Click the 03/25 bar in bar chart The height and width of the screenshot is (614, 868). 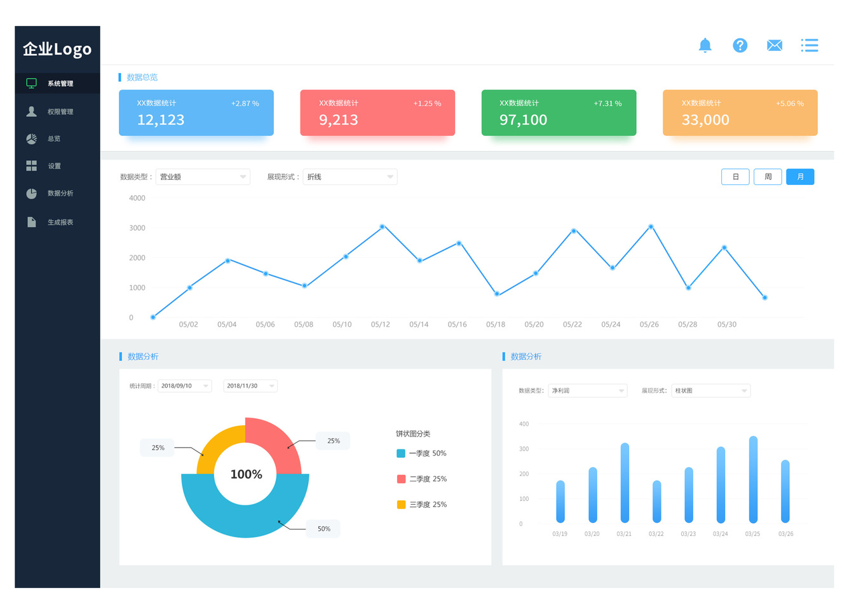pyautogui.click(x=753, y=479)
